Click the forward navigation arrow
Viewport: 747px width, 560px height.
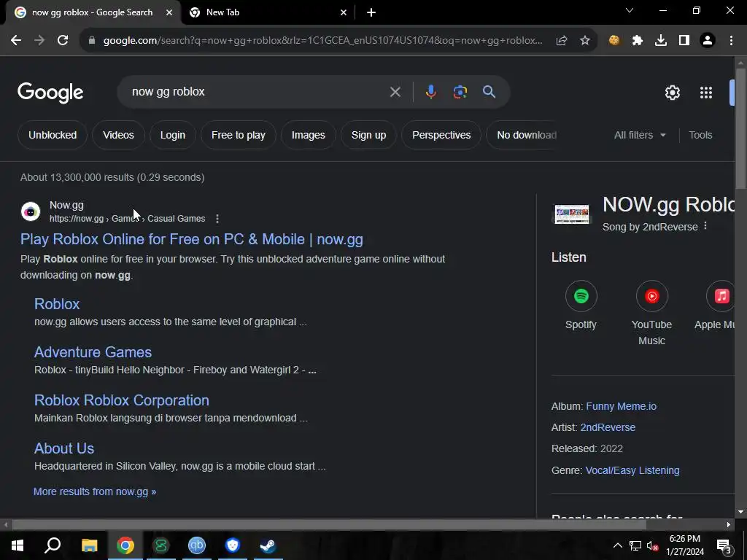pos(39,41)
